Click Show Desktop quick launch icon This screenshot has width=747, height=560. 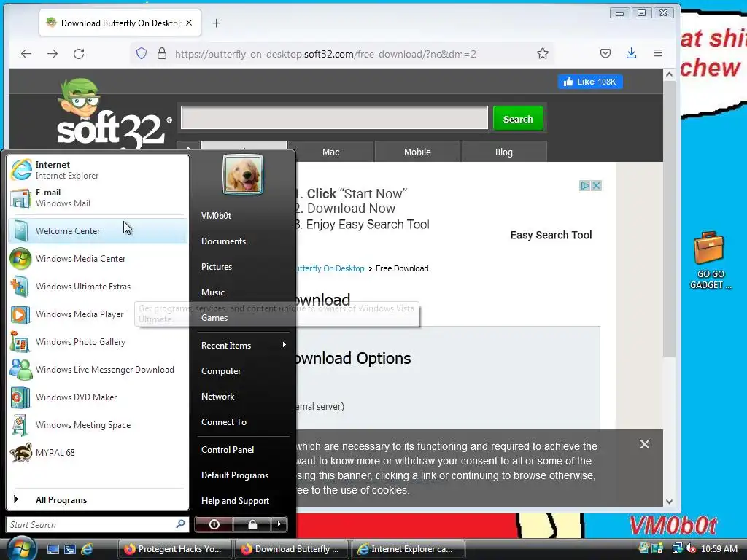[x=53, y=549]
